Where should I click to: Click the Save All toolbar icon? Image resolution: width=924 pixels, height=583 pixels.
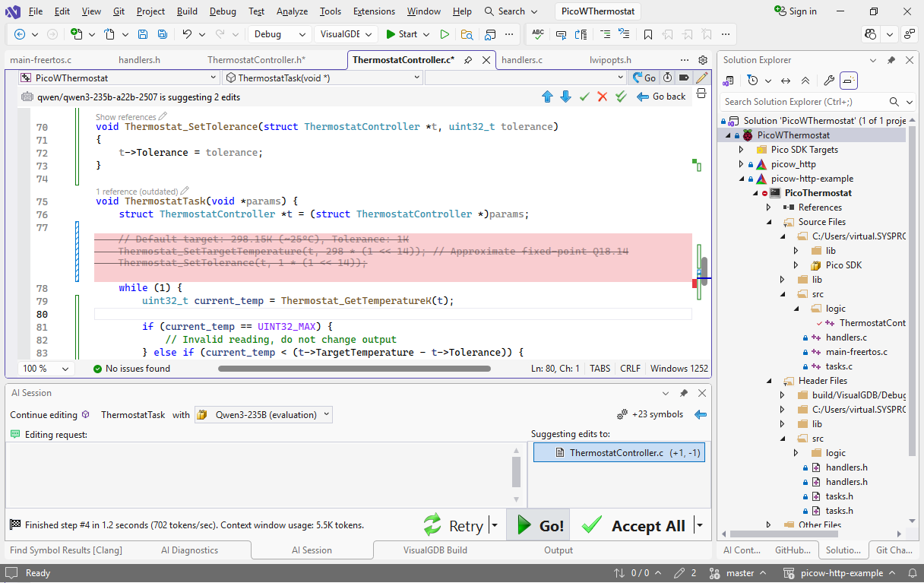tap(163, 34)
